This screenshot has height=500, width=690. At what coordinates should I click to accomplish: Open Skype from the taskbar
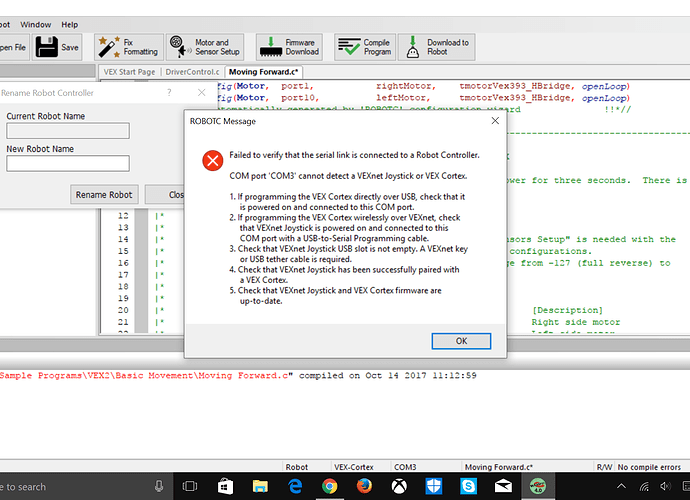coord(468,486)
